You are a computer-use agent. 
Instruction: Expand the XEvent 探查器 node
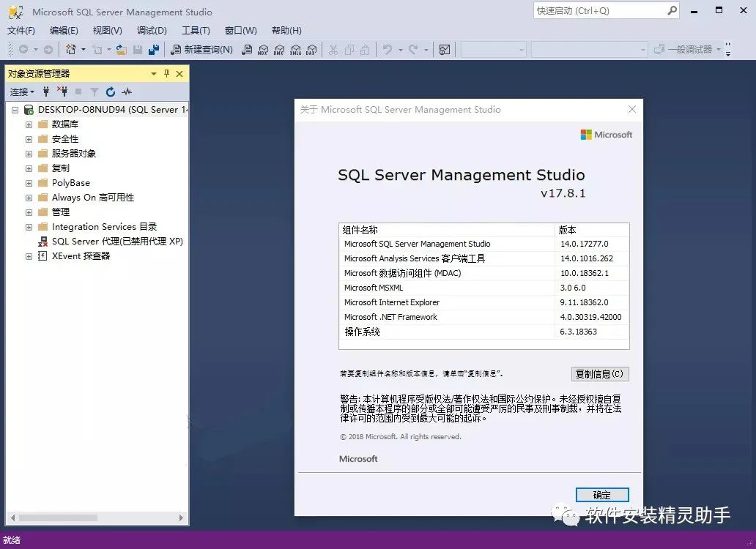29,257
